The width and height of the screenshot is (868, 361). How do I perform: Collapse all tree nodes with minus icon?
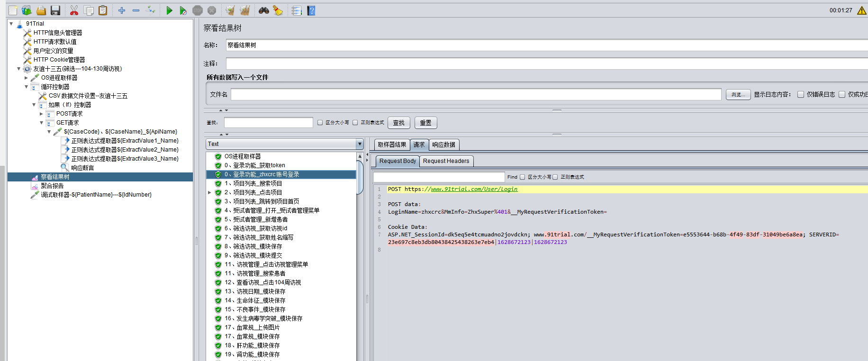point(136,10)
